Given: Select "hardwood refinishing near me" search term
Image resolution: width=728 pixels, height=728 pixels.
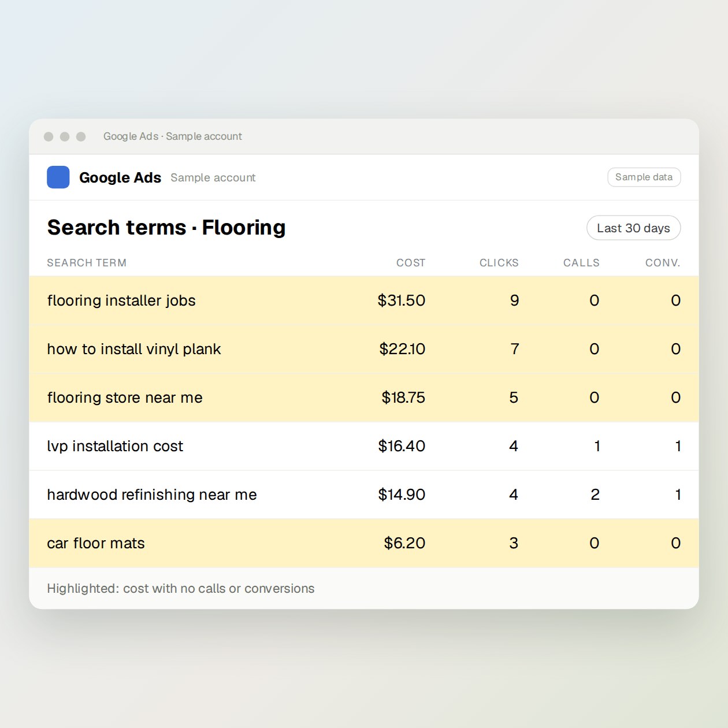Looking at the screenshot, I should [152, 495].
